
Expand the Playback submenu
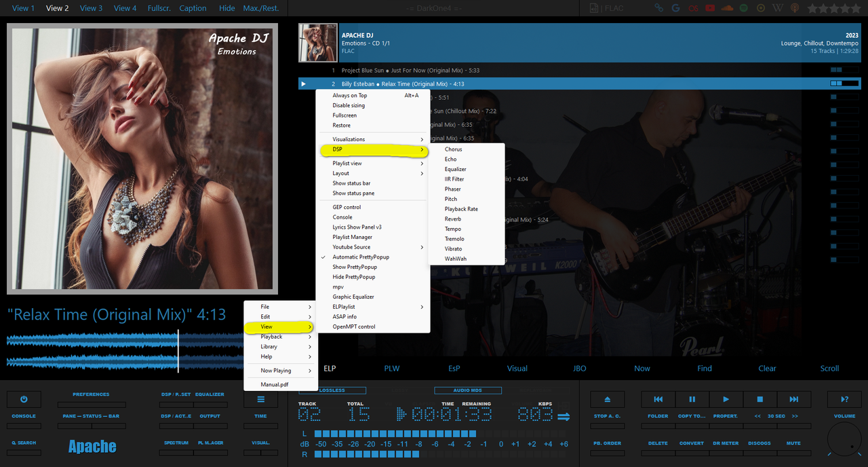pyautogui.click(x=279, y=337)
